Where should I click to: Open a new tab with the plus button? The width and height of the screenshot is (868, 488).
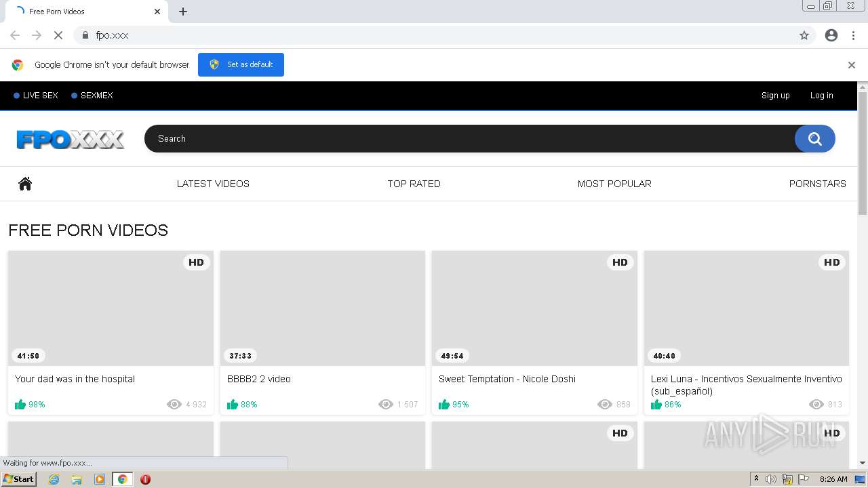(x=183, y=12)
